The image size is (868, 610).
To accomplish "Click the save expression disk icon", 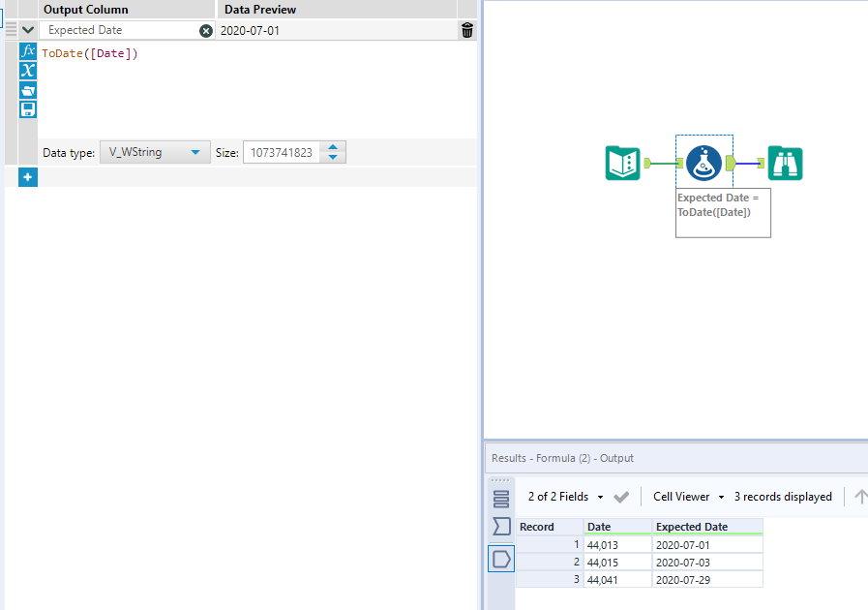I will tap(27, 109).
